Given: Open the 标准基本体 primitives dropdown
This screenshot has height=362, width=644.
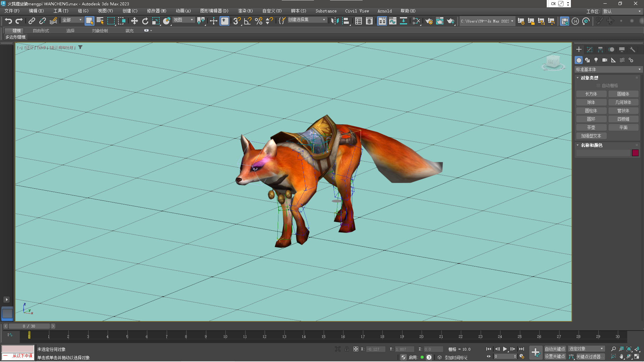Looking at the screenshot, I should tap(608, 69).
